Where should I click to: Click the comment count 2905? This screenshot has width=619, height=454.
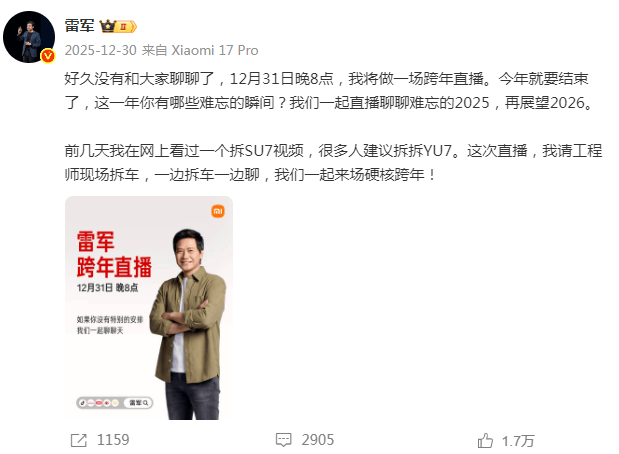coord(318,440)
